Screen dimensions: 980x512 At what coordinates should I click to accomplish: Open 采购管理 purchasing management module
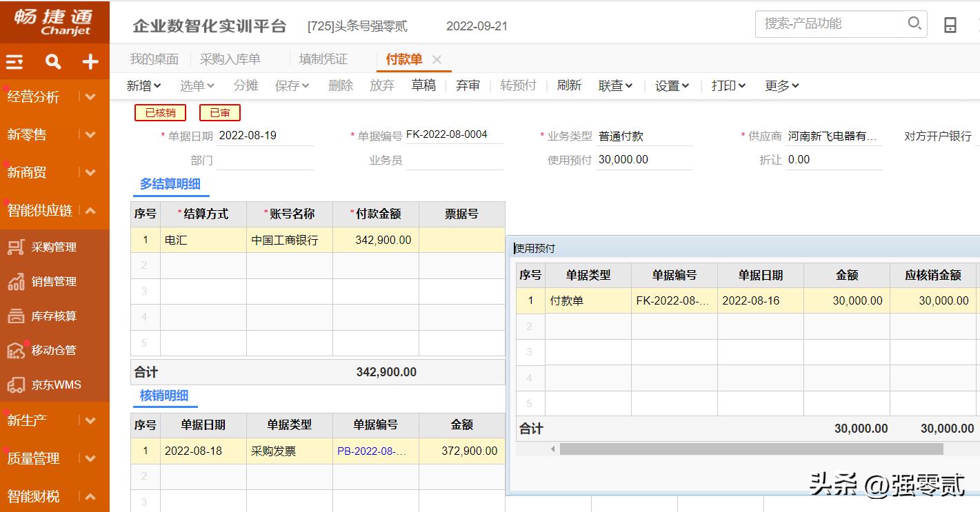[53, 247]
